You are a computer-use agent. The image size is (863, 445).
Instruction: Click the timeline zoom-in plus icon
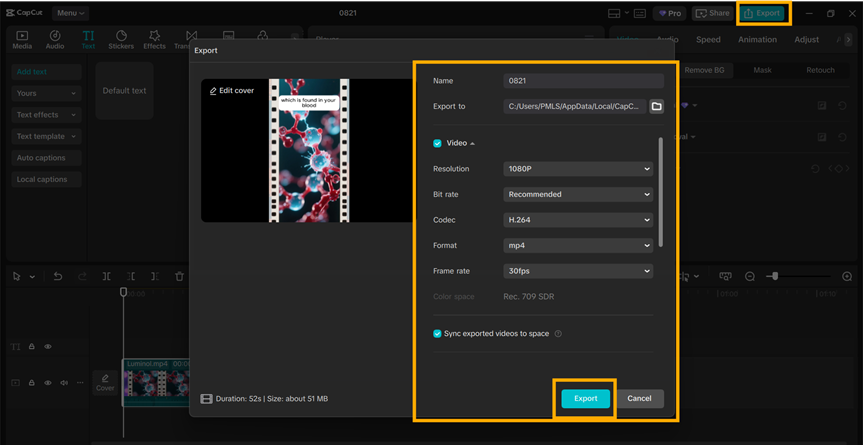pos(847,277)
